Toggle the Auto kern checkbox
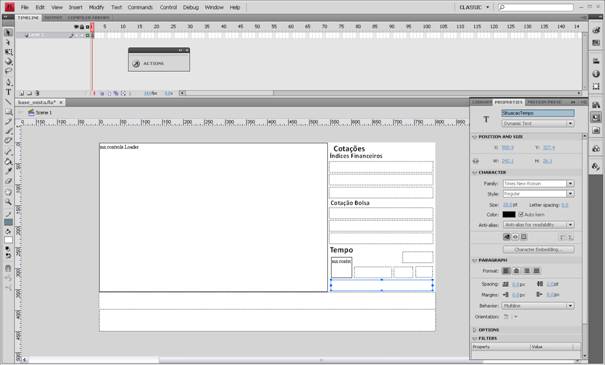 click(521, 214)
